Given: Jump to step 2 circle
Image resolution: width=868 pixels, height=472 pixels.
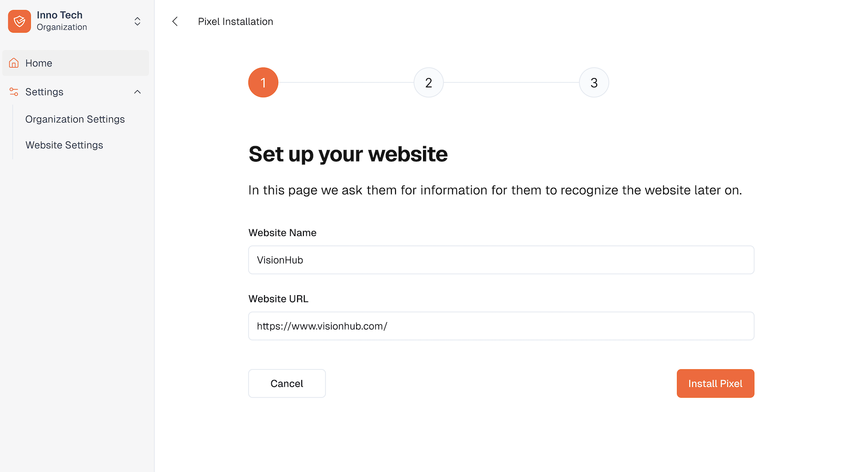Looking at the screenshot, I should click(429, 82).
